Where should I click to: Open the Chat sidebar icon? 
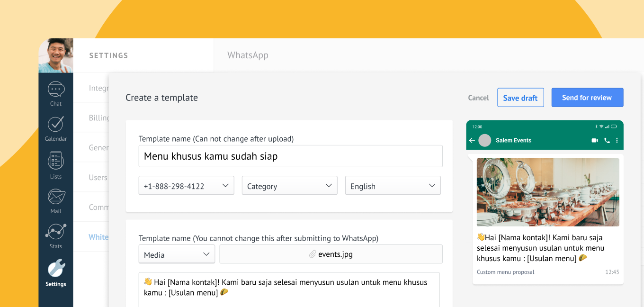(56, 90)
